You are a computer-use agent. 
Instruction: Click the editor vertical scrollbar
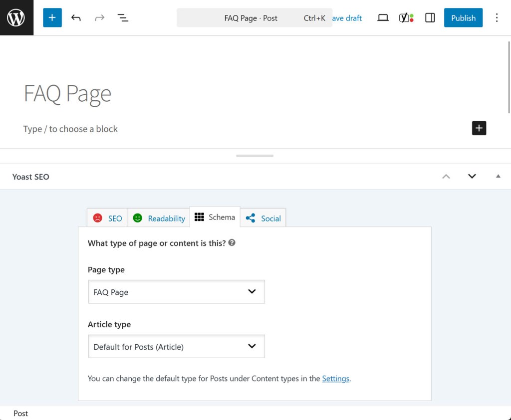509,77
